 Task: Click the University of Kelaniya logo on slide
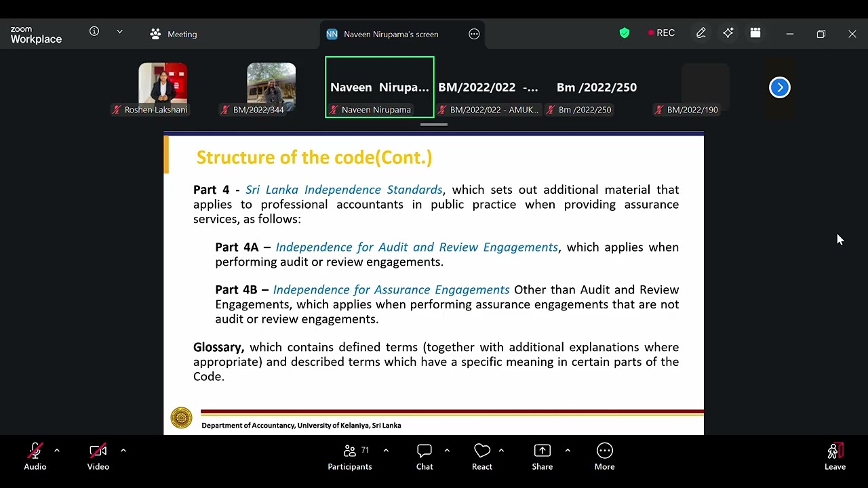[181, 418]
